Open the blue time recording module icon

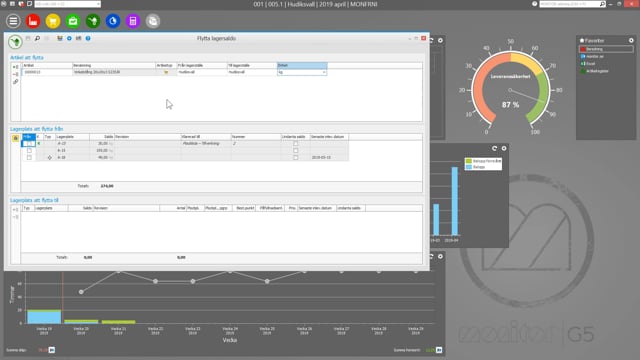(113, 21)
